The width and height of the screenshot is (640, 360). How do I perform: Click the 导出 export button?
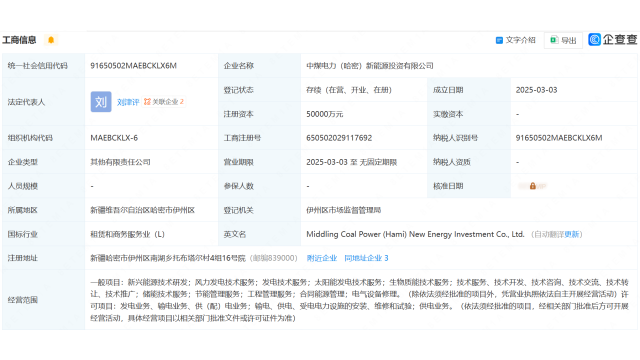(x=563, y=40)
